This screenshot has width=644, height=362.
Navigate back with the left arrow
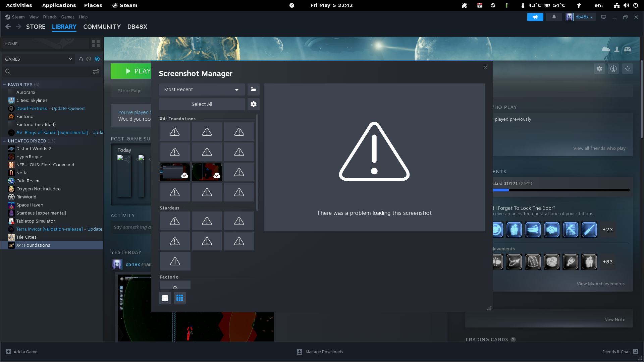point(8,27)
